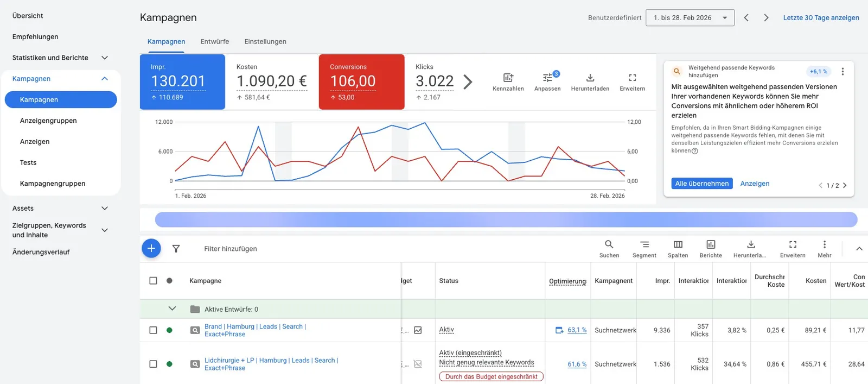The width and height of the screenshot is (868, 384).
Task: Click budget icon for Lidchirurgie campaign
Action: click(418, 364)
